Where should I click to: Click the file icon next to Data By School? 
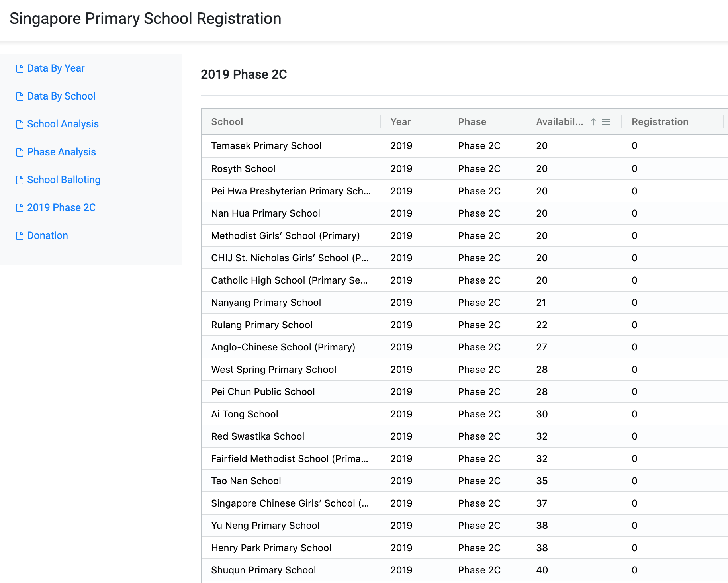coord(20,97)
